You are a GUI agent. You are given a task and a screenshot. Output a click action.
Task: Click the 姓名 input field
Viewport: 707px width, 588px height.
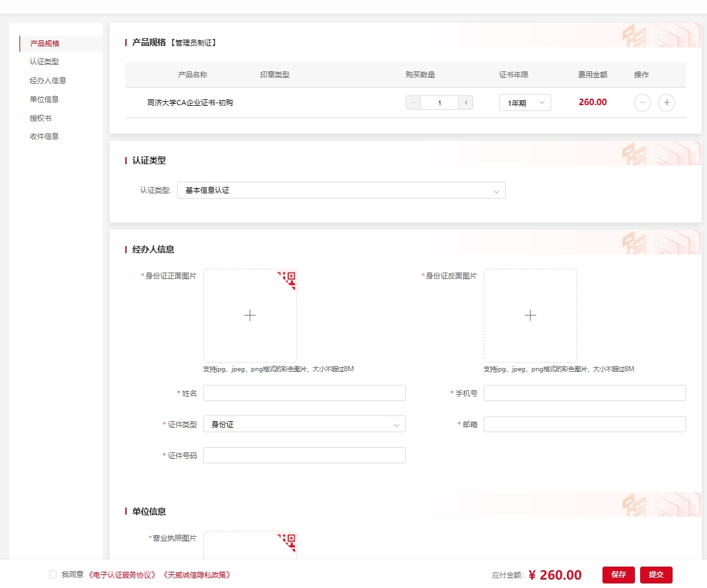[x=304, y=393]
